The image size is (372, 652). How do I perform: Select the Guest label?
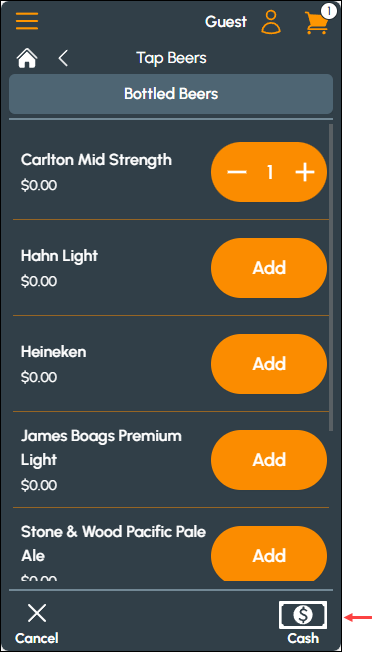[226, 22]
